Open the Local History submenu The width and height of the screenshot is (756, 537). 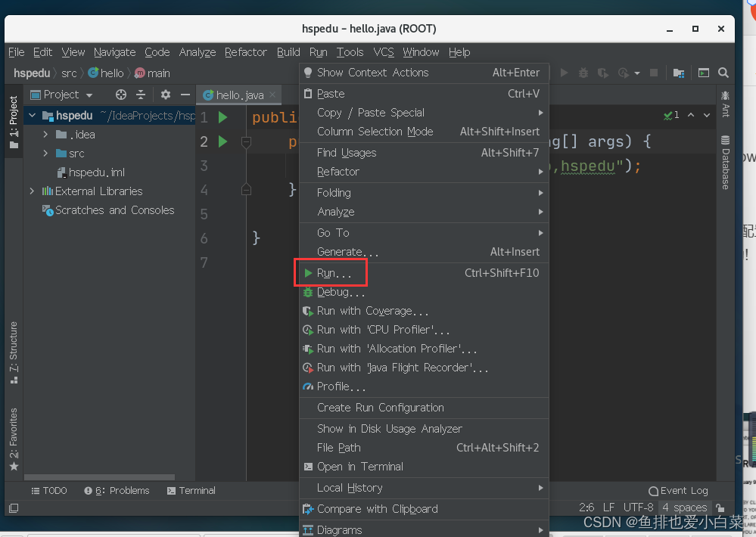[x=424, y=488]
